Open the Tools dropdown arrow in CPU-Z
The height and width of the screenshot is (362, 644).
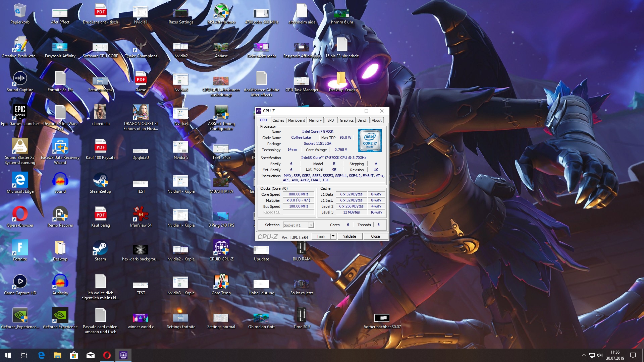coord(333,236)
